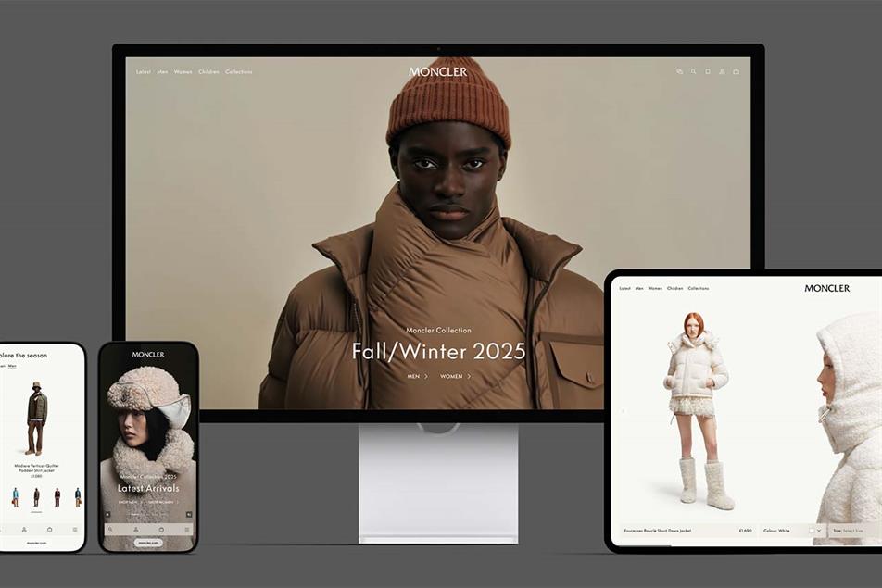Click the standing model photo on the tablet
This screenshot has width=882, height=588.
tap(698, 412)
